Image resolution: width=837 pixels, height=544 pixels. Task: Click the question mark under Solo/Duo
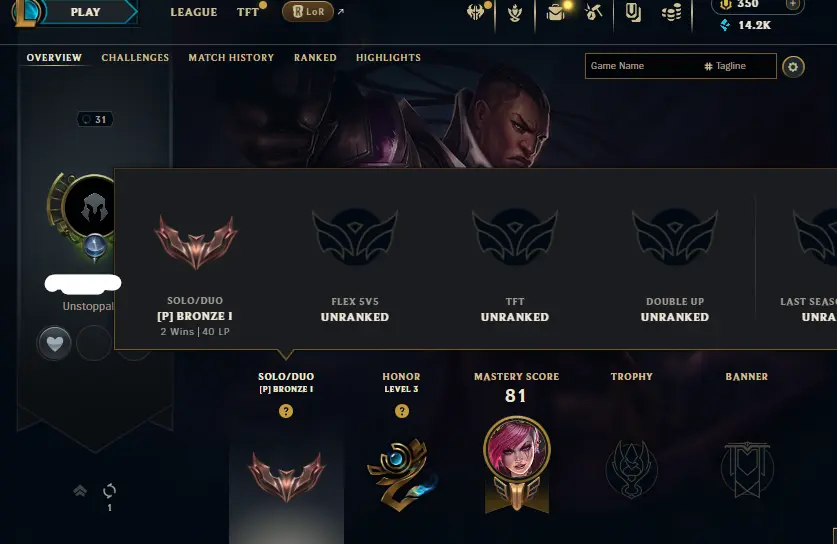[x=286, y=411]
